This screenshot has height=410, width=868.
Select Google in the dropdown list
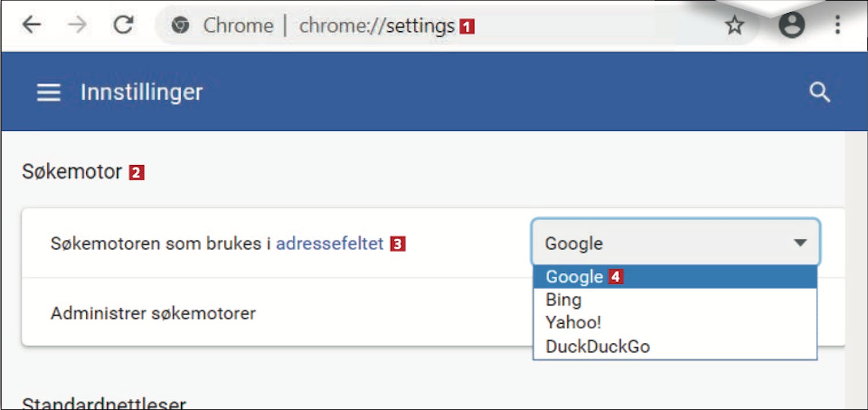(x=575, y=277)
